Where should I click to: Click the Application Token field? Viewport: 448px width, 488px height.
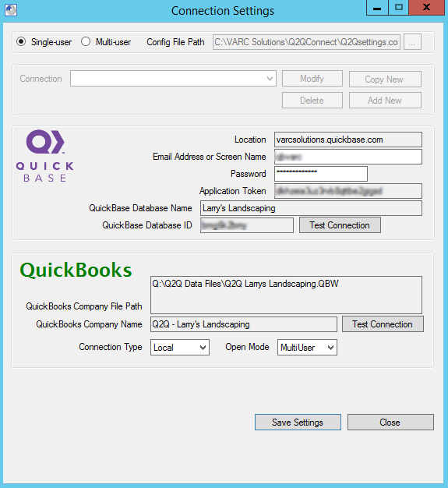[348, 191]
